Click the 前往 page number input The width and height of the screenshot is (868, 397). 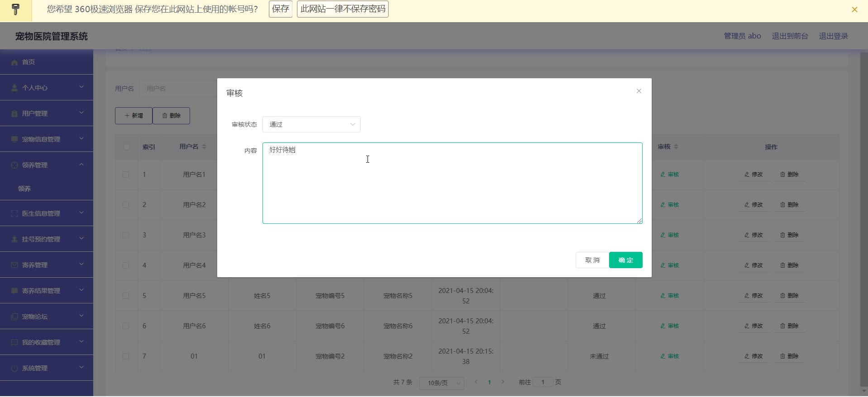point(543,382)
